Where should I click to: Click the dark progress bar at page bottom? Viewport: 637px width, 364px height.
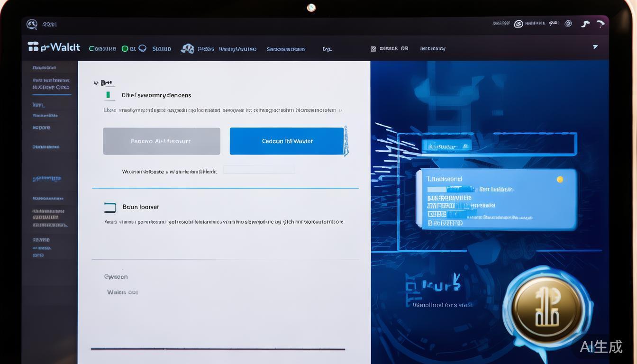click(218, 349)
